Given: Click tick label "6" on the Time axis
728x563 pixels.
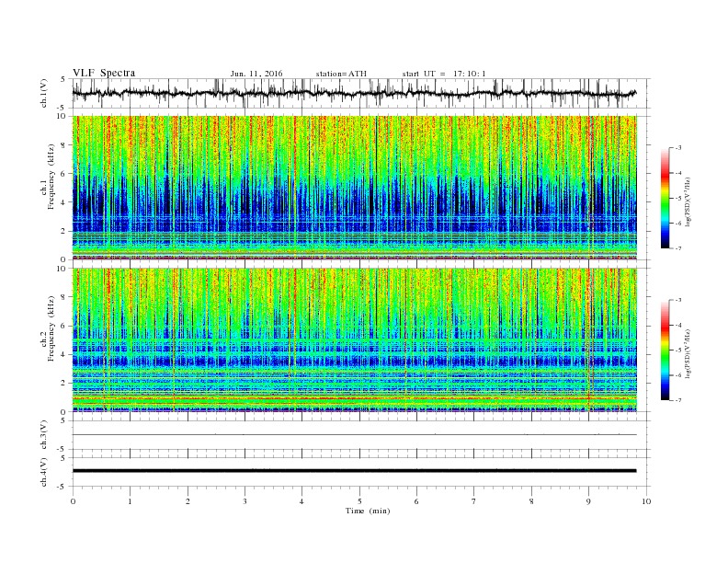Looking at the screenshot, I should tap(416, 501).
